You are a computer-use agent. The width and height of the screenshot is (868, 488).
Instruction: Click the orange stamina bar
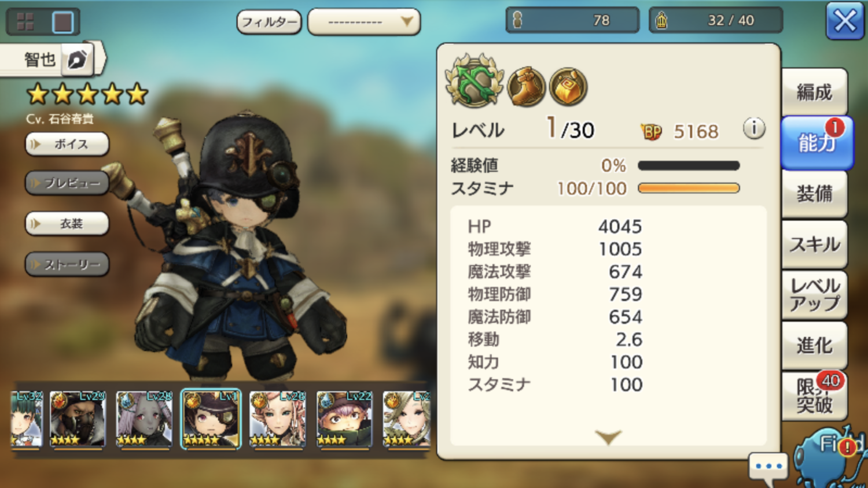[689, 188]
